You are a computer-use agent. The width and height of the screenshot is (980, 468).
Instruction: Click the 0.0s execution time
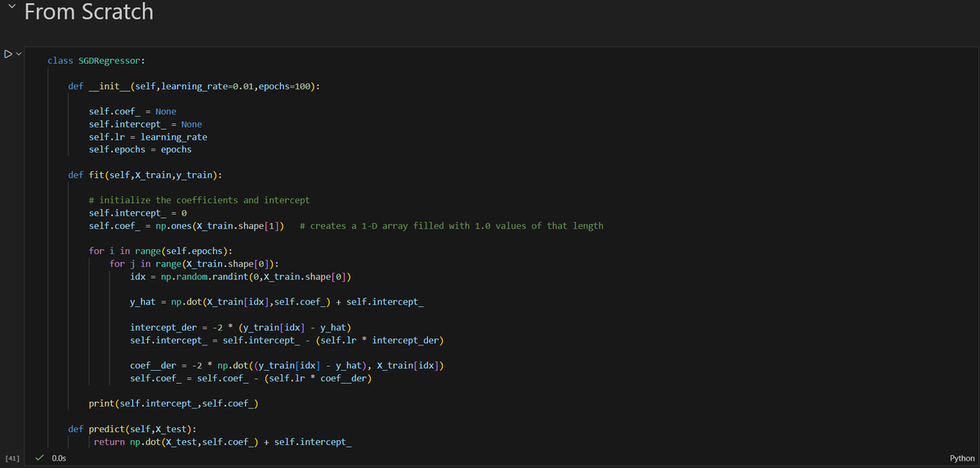tap(59, 458)
